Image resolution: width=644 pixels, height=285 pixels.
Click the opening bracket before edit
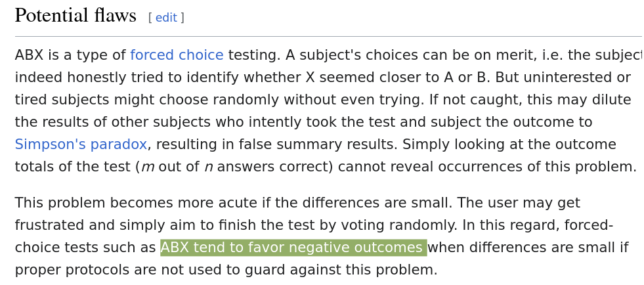(x=150, y=18)
